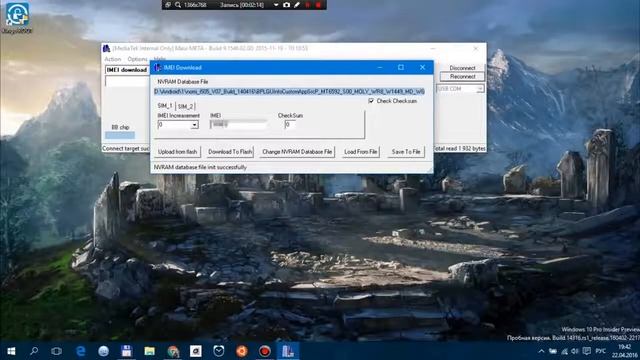Click the Total read bytes status text
640x360 pixels.
coord(459,149)
